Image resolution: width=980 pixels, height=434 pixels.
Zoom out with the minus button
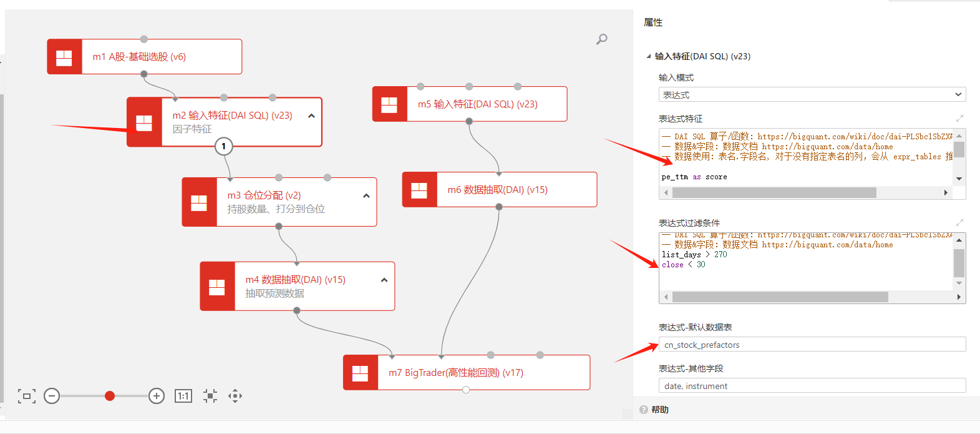(52, 396)
